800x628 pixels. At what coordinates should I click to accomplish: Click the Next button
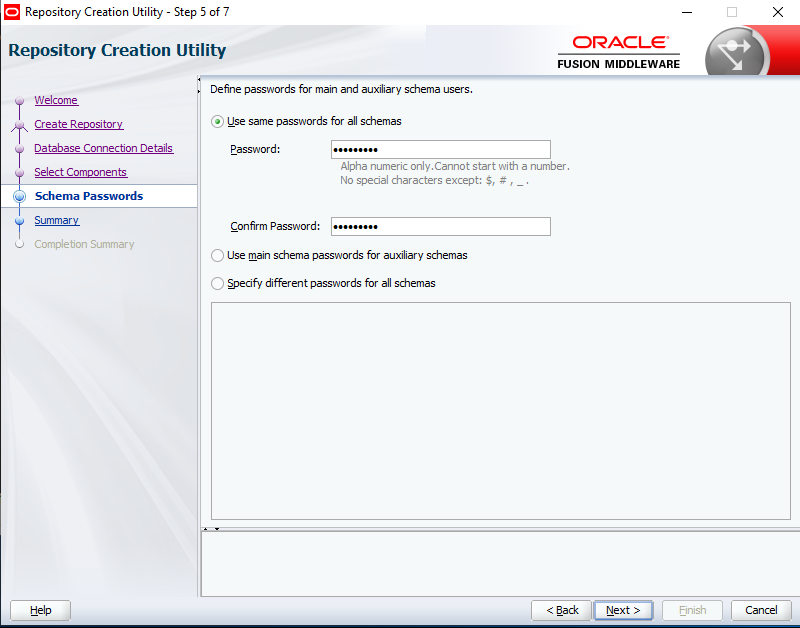tap(623, 610)
